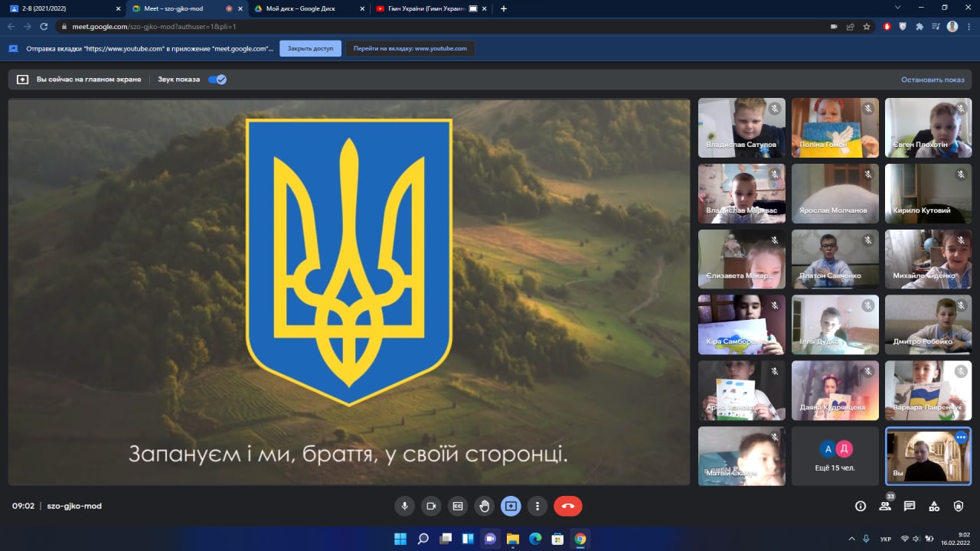Click the "Ещё 15 чел." tile

point(835,456)
